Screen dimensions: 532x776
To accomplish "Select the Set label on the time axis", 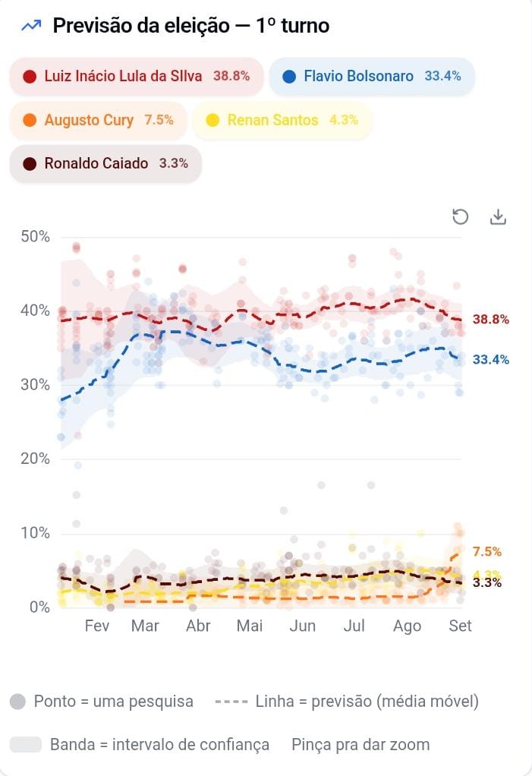I will click(x=460, y=626).
